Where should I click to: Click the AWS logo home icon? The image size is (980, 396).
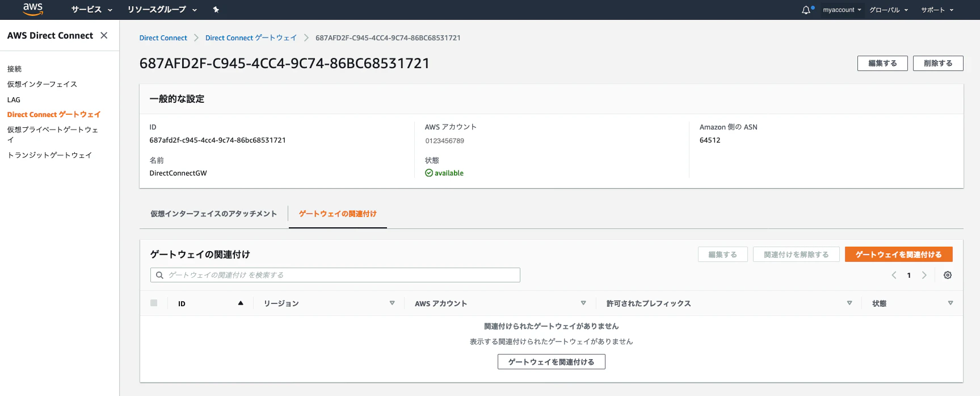33,9
